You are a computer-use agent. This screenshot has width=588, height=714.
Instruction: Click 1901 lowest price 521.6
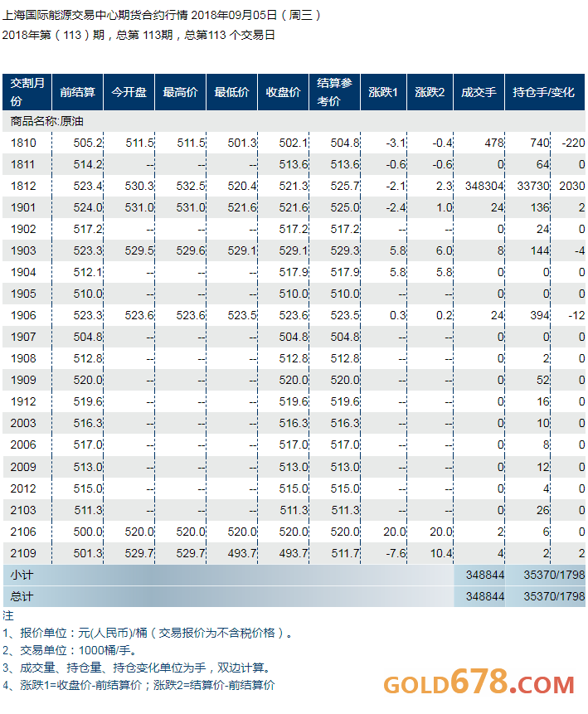pyautogui.click(x=242, y=207)
